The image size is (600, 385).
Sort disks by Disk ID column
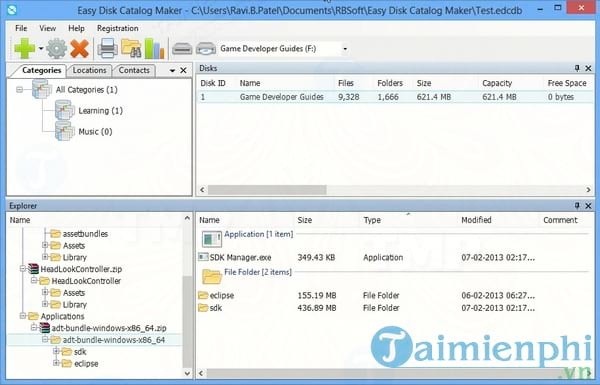coord(213,83)
